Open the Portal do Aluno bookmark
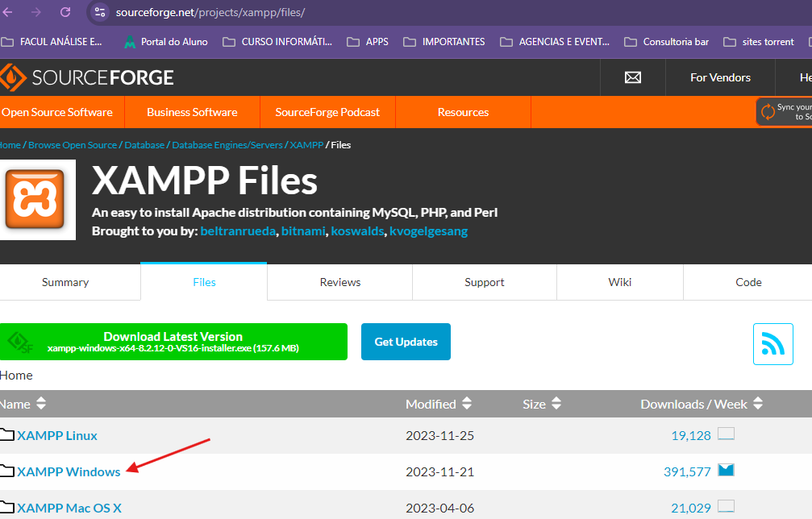Image resolution: width=812 pixels, height=519 pixels. tap(165, 41)
